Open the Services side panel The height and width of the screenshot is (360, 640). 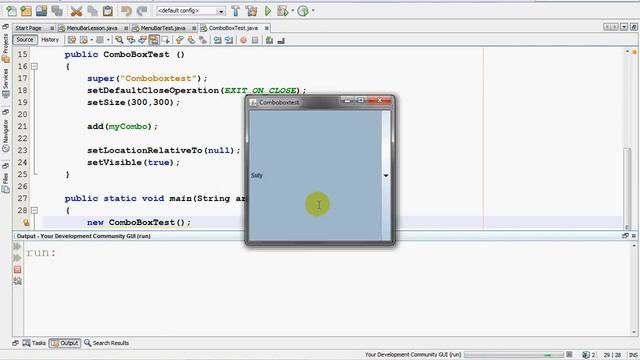coord(5,83)
